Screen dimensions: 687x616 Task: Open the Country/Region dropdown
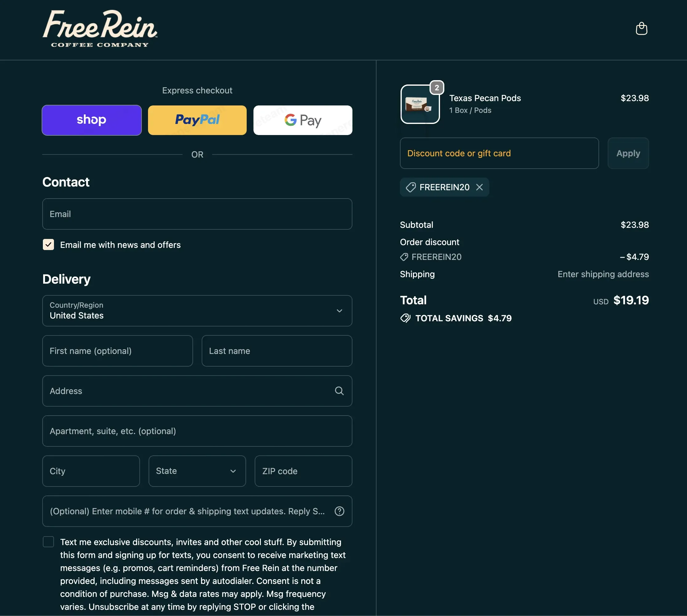[197, 311]
